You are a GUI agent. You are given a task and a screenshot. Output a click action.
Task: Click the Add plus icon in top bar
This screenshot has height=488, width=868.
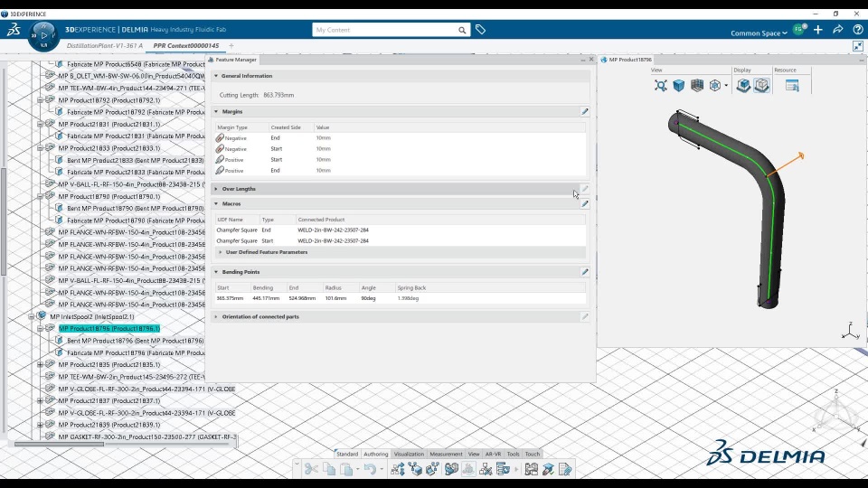click(x=818, y=30)
